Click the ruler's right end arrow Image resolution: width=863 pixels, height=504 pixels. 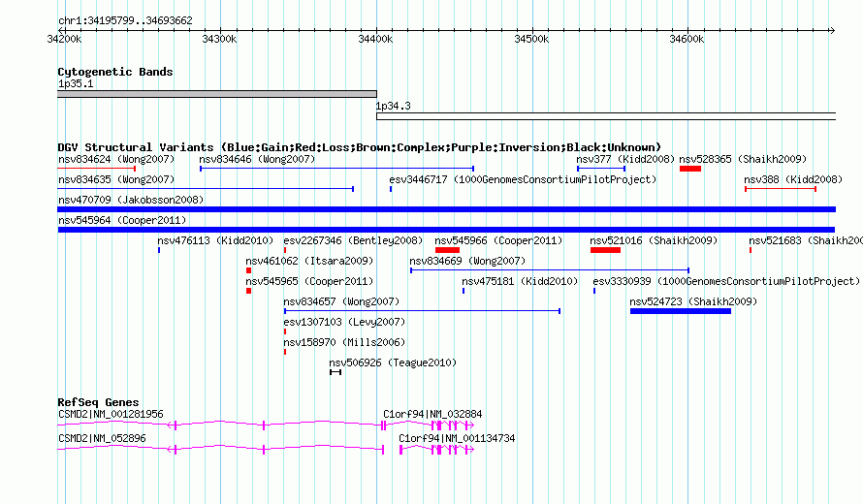tap(832, 30)
